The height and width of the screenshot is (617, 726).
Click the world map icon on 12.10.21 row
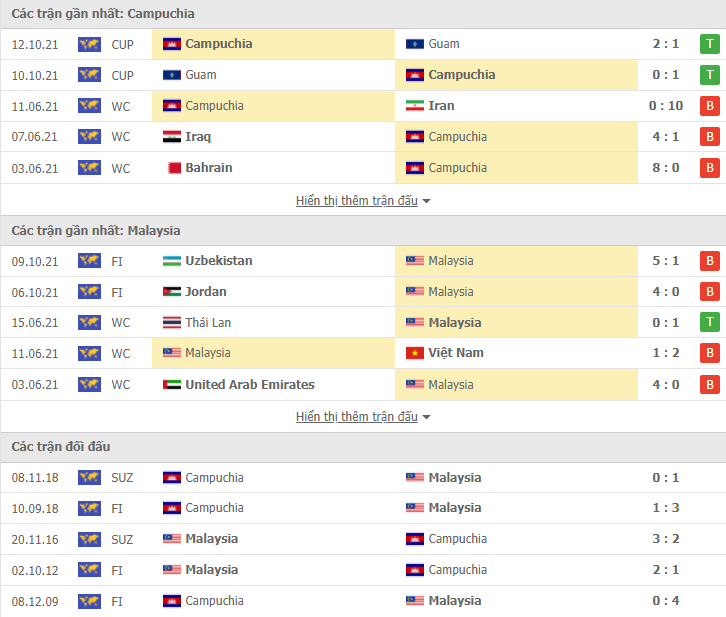[x=89, y=44]
